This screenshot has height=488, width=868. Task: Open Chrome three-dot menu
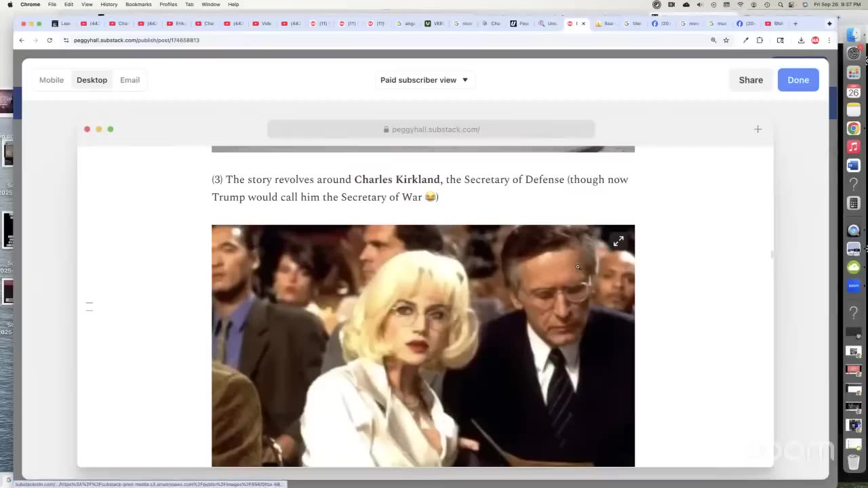tap(829, 40)
